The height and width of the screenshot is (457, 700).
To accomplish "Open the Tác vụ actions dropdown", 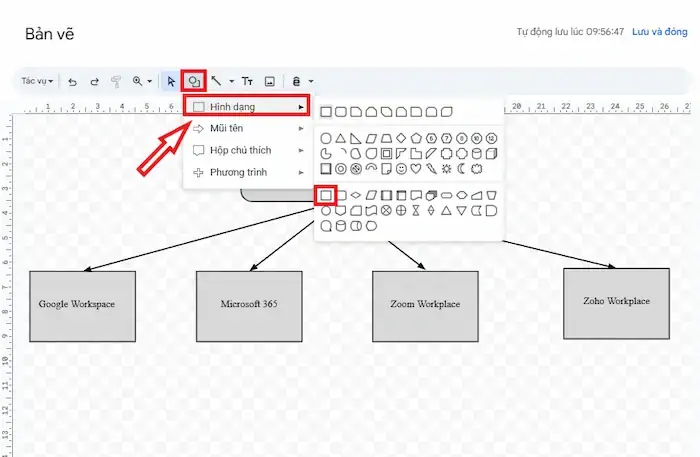I will tap(37, 81).
